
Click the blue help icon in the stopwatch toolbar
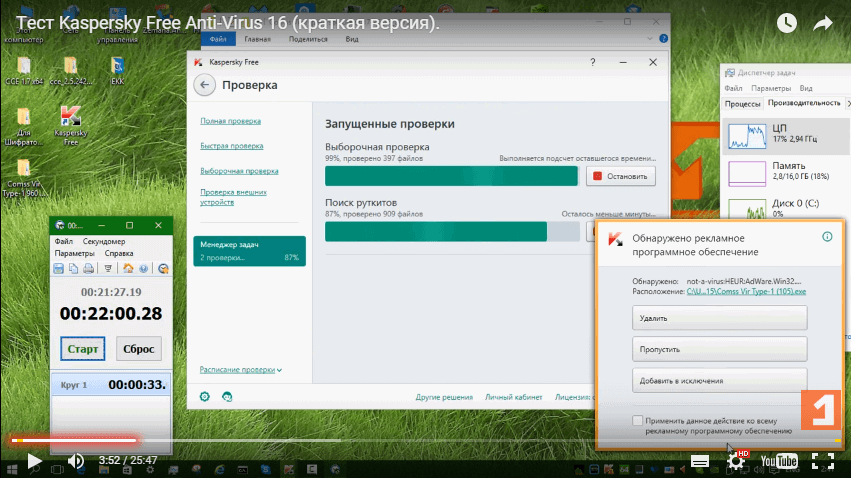[x=143, y=268]
